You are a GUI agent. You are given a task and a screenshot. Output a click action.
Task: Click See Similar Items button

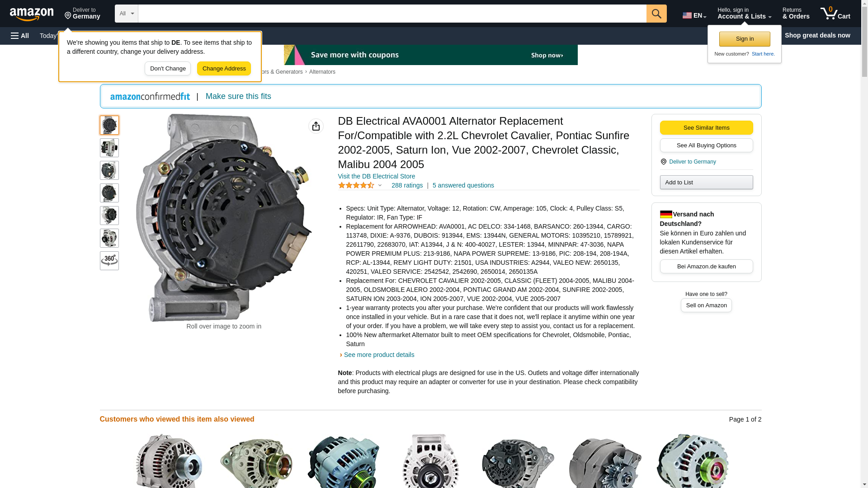pos(706,127)
